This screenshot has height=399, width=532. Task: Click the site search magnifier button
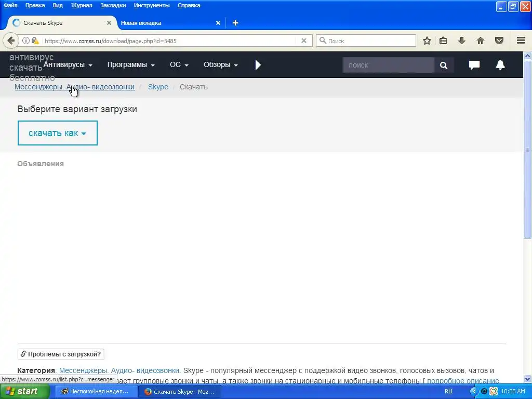click(444, 65)
